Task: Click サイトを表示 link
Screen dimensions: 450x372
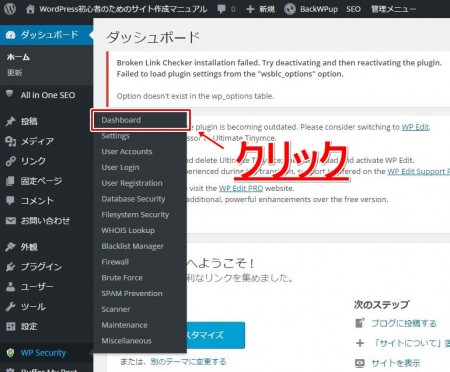Action: click(x=396, y=363)
